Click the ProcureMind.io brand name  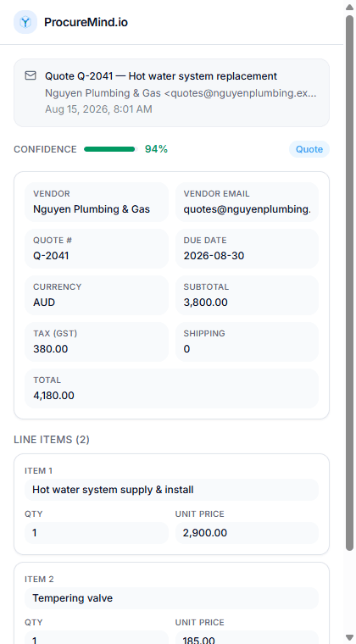coord(86,22)
